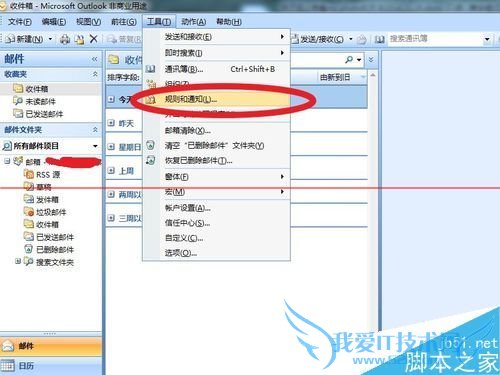Click the print icon in toolbar
Image resolution: width=500 pixels, height=375 pixels.
65,39
